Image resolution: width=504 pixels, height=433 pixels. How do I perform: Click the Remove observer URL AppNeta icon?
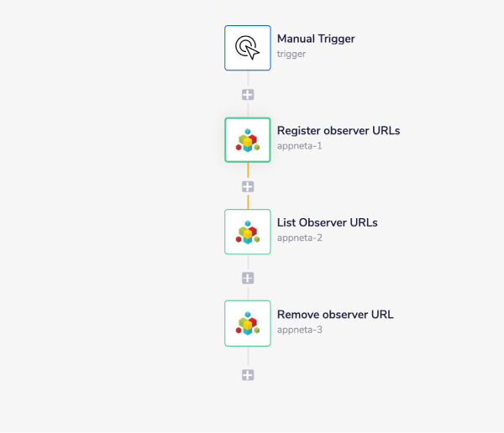(248, 323)
